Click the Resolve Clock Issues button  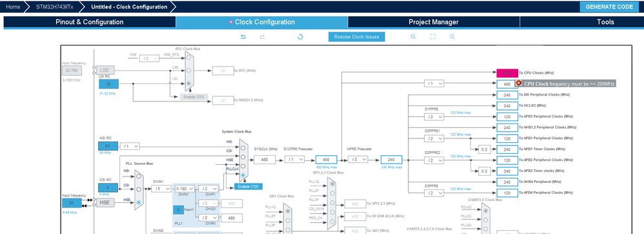click(356, 37)
